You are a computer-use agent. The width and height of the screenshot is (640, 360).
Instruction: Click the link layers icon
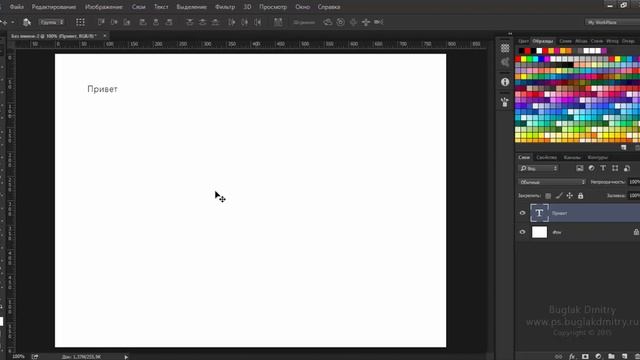click(558, 356)
